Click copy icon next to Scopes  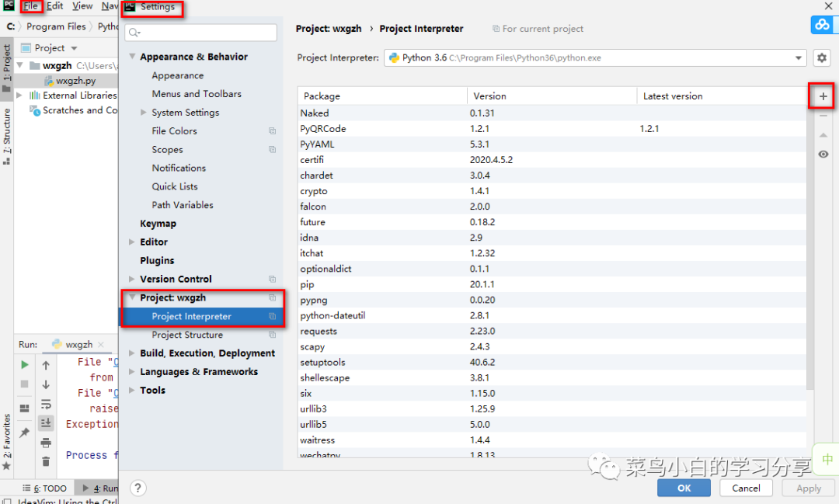coord(273,150)
